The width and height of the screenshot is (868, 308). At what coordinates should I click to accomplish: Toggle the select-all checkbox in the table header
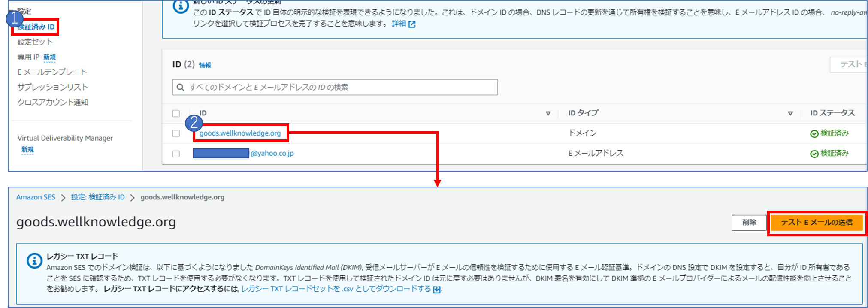pyautogui.click(x=176, y=113)
